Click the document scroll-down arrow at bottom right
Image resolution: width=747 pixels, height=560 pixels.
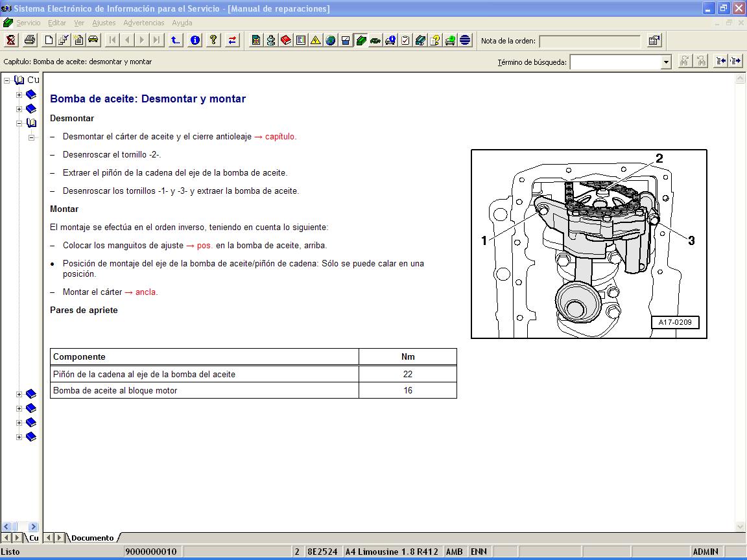tap(741, 526)
